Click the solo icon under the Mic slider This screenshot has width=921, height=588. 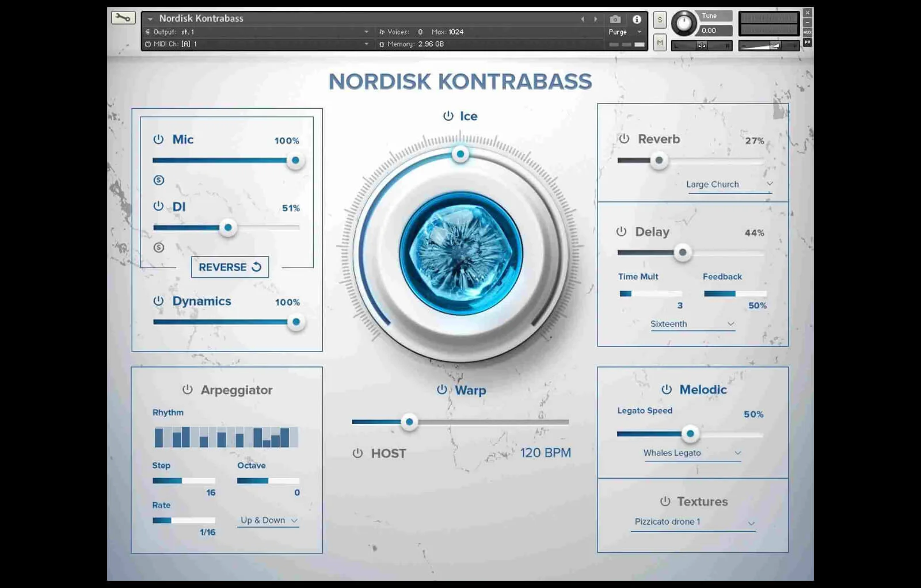tap(158, 180)
